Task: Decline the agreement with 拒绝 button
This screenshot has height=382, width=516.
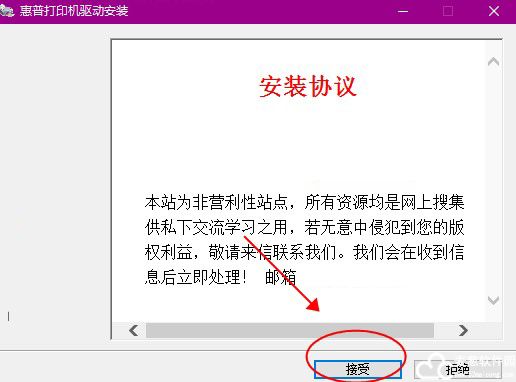Action: (x=458, y=369)
